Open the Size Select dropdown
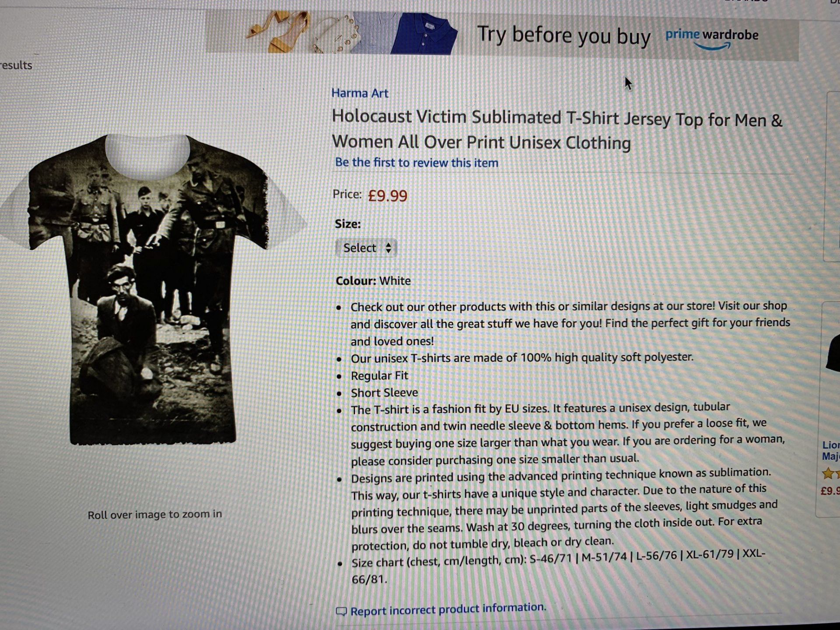840x630 pixels. [x=366, y=248]
